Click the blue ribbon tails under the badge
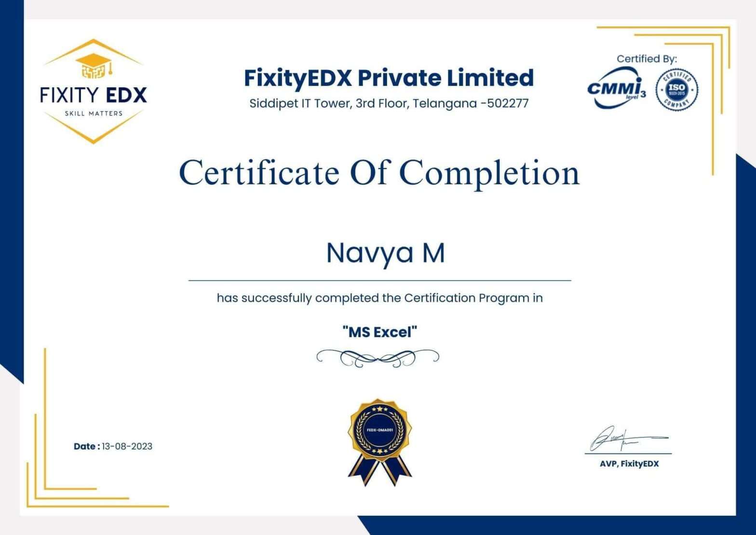The height and width of the screenshot is (535, 756). click(380, 471)
